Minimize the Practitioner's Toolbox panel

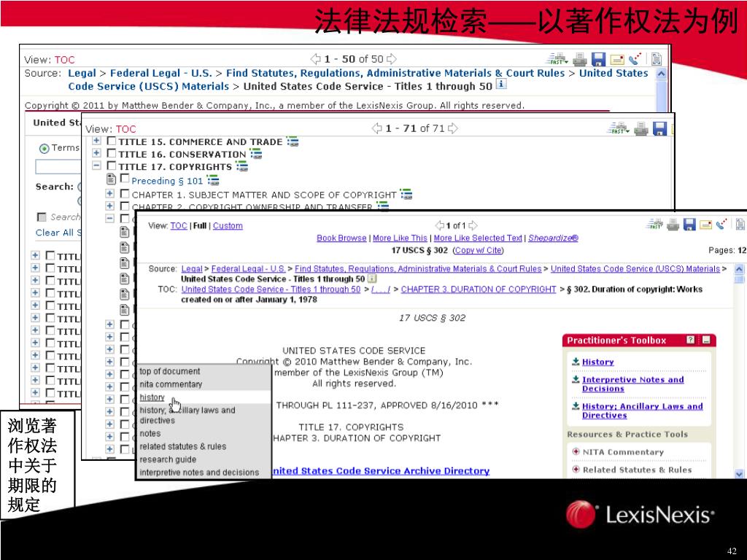706,340
